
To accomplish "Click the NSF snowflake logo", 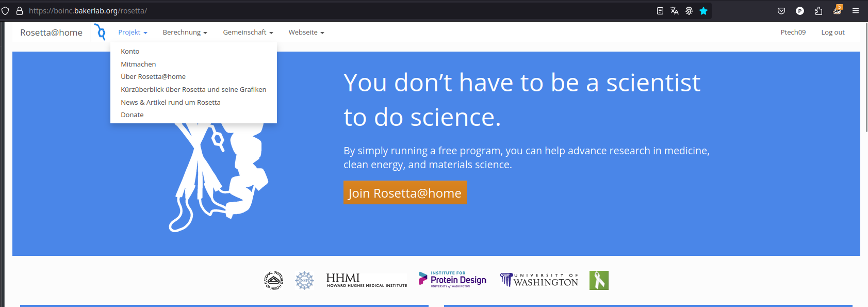I will tap(304, 280).
